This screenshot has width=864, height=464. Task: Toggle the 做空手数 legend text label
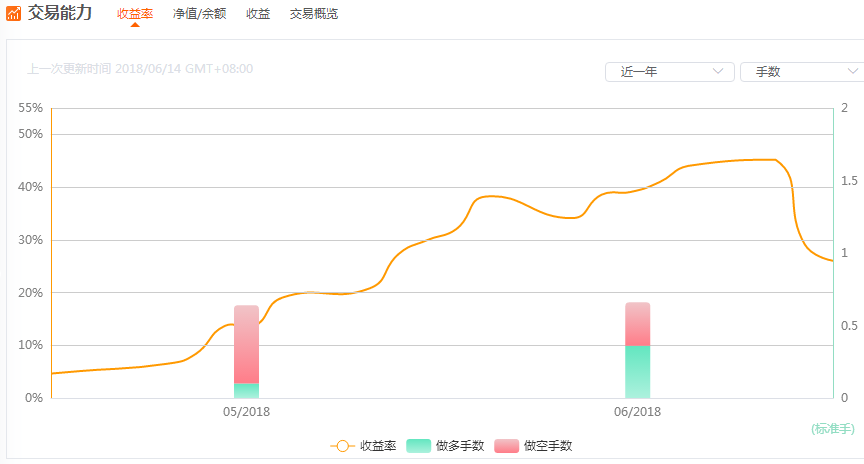547,446
